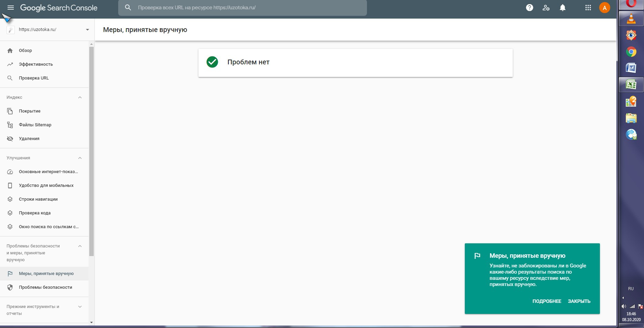644x328 pixels.
Task: Open the Google apps grid
Action: 588,8
